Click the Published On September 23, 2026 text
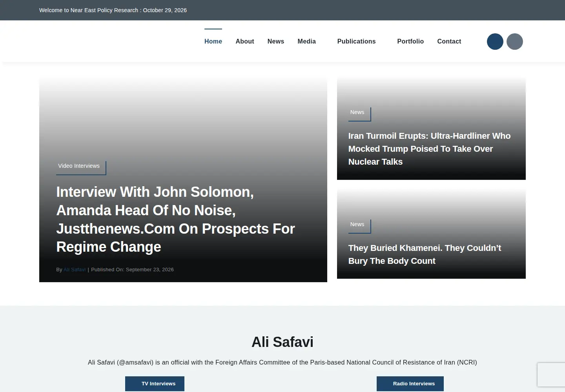Image resolution: width=565 pixels, height=392 pixels. tap(132, 270)
